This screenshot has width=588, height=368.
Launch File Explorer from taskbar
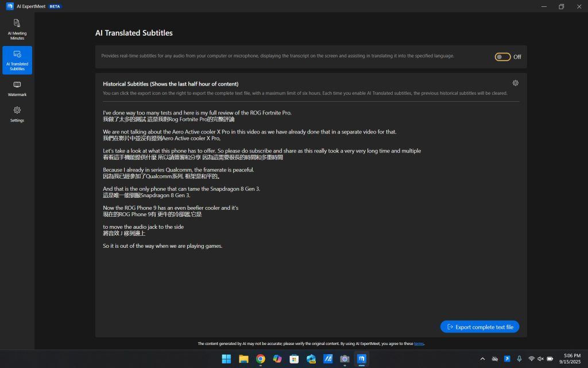(x=243, y=359)
